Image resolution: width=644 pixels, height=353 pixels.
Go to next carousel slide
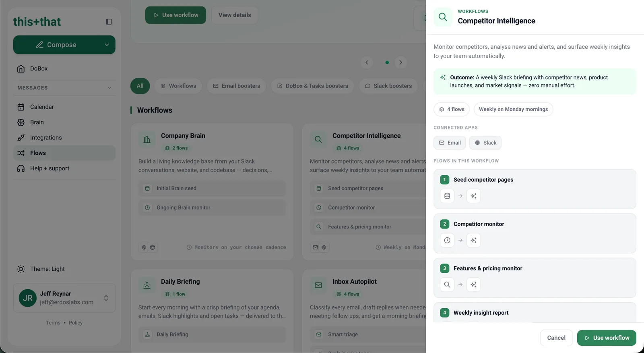pyautogui.click(x=400, y=62)
